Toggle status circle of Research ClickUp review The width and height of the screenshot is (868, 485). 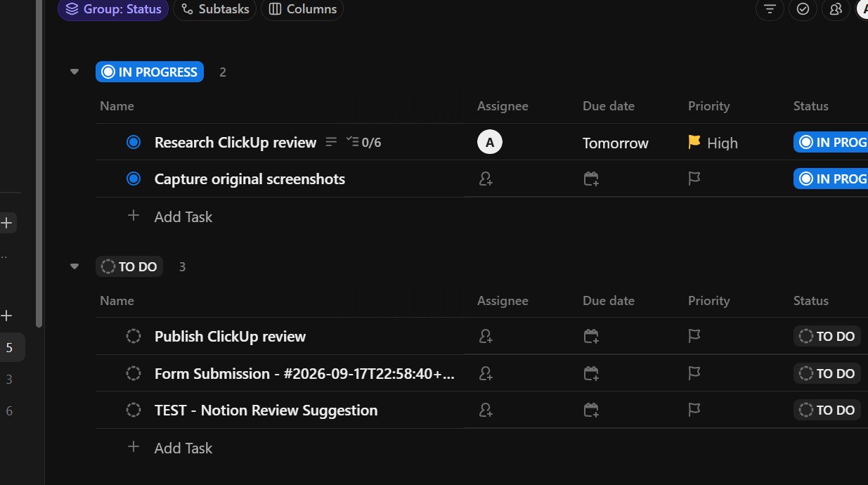coord(134,142)
